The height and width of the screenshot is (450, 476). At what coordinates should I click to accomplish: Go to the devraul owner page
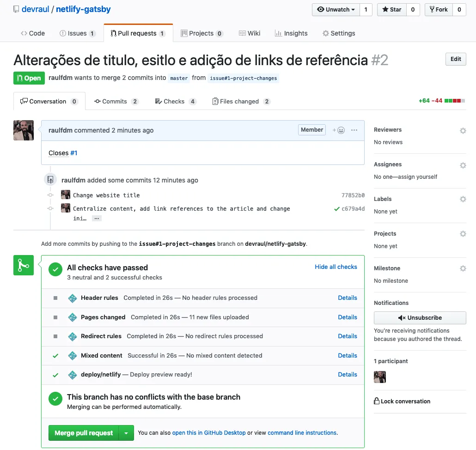[x=35, y=9]
